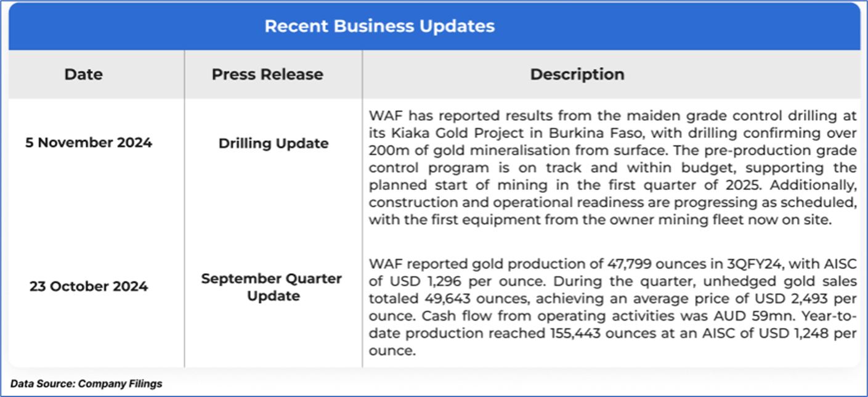The image size is (868, 397).
Task: Select the September Quarter Update cell
Action: (x=271, y=287)
